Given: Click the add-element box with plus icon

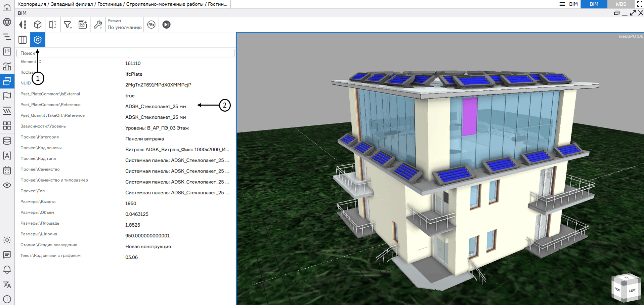Looking at the screenshot, I should click(83, 25).
